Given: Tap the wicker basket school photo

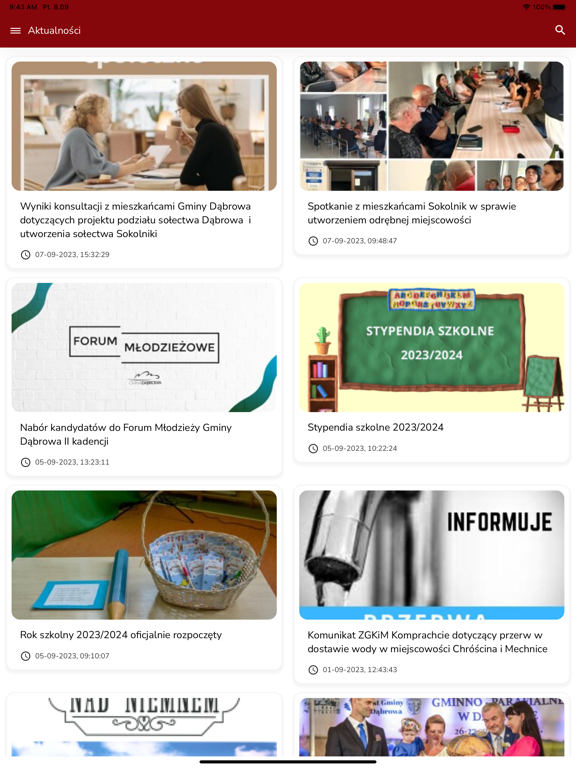Looking at the screenshot, I should tap(144, 555).
